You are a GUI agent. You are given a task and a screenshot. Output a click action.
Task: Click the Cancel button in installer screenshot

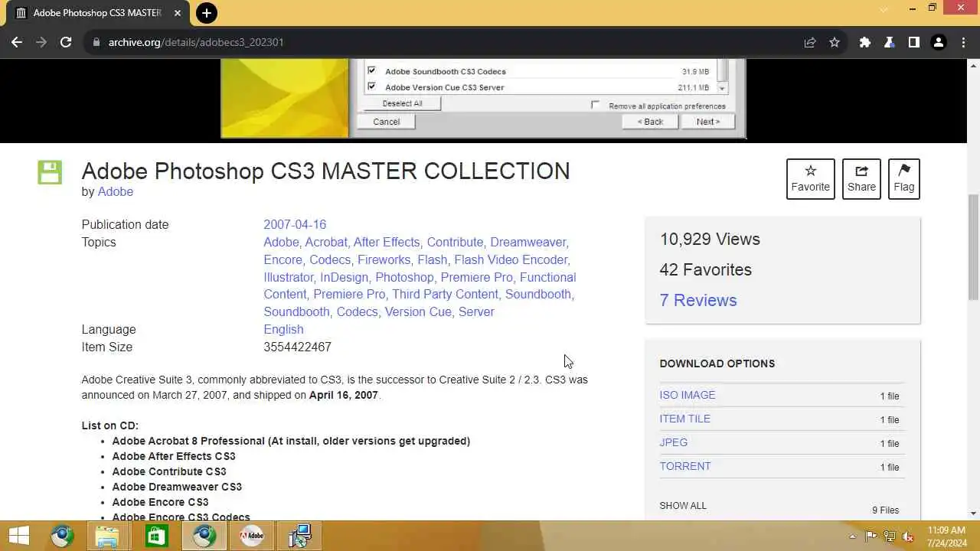pos(386,122)
